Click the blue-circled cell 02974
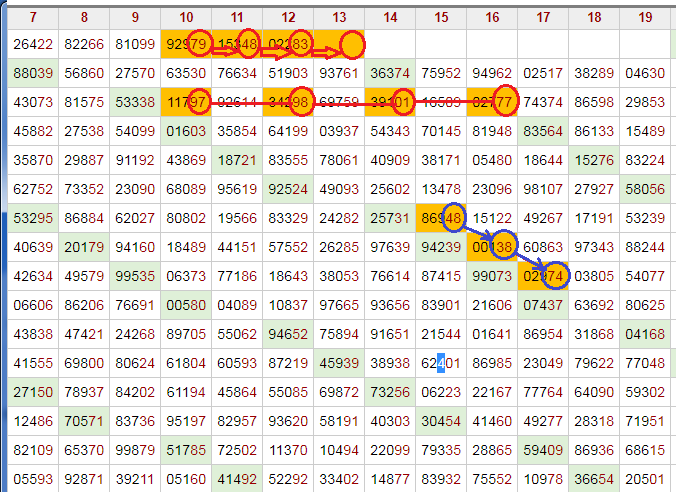Viewport: 676px width, 492px height. 543,276
